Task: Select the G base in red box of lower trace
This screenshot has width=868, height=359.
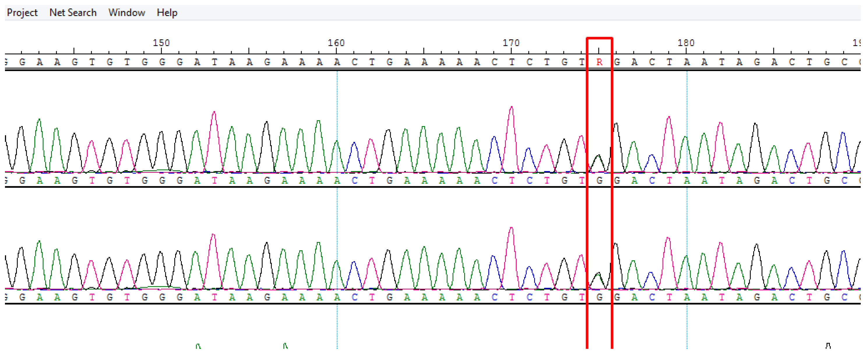Action: pyautogui.click(x=599, y=297)
